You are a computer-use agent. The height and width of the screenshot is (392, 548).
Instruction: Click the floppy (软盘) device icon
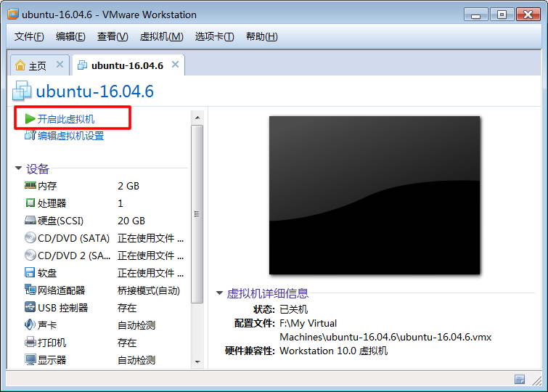click(x=30, y=273)
